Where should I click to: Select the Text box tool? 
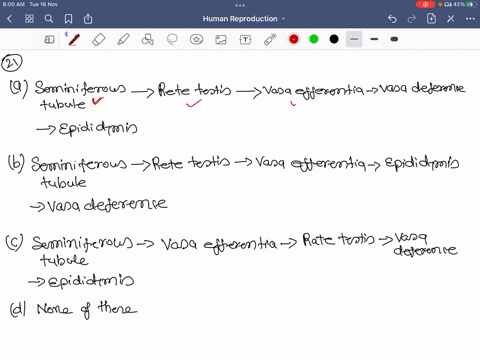(245, 40)
